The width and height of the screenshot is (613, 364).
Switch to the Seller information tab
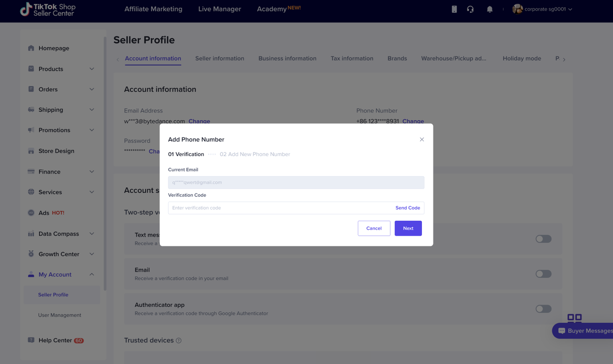pyautogui.click(x=219, y=58)
